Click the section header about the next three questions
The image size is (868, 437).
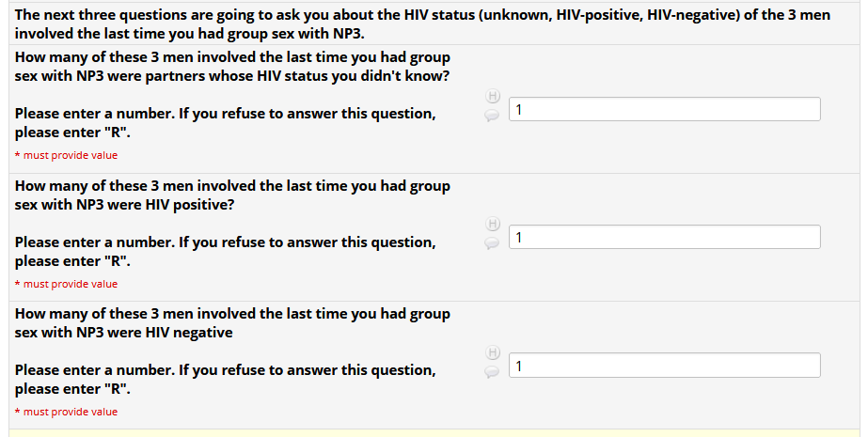pos(423,24)
